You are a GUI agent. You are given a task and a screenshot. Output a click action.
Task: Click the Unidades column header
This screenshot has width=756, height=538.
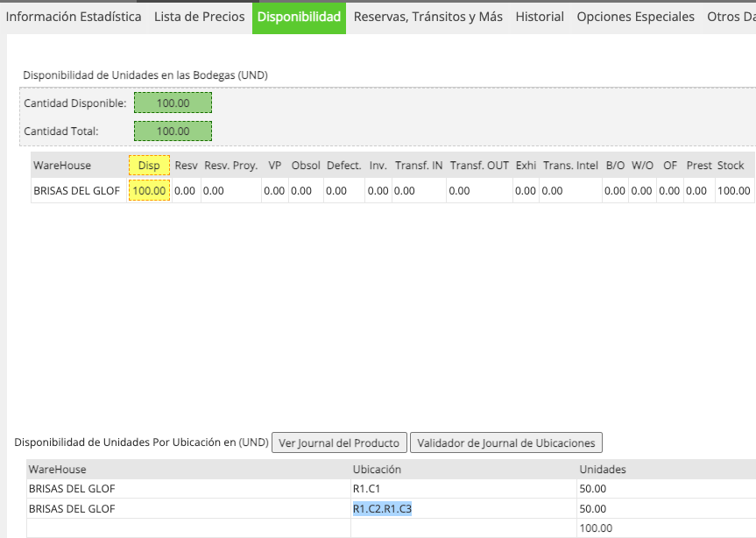pos(602,469)
